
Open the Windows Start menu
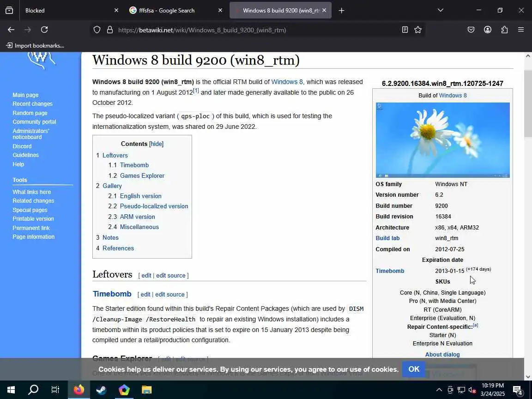(x=11, y=390)
